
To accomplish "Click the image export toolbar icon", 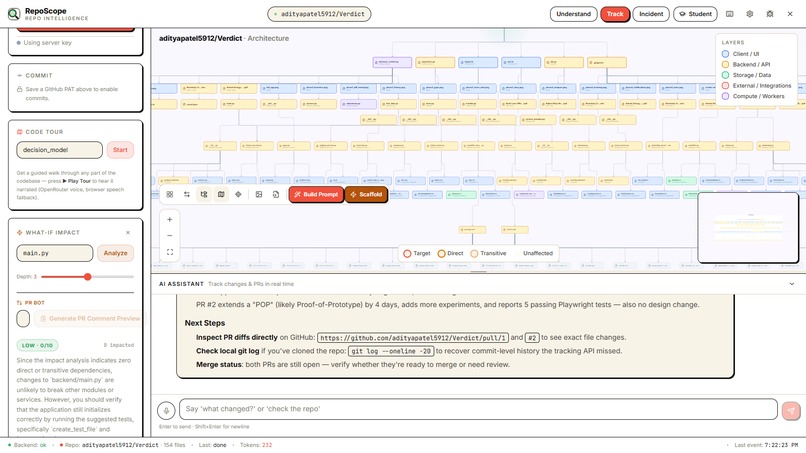I will click(x=259, y=194).
